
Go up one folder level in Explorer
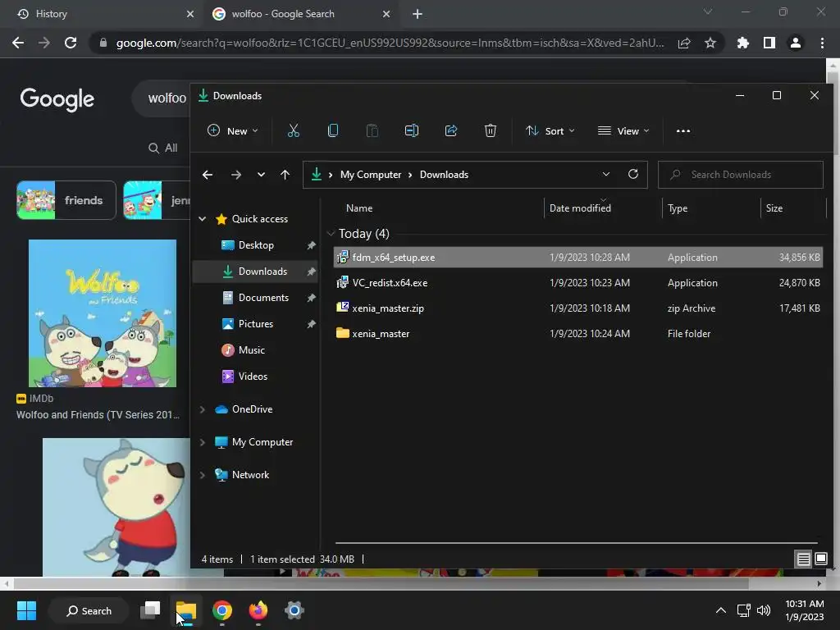(x=285, y=175)
